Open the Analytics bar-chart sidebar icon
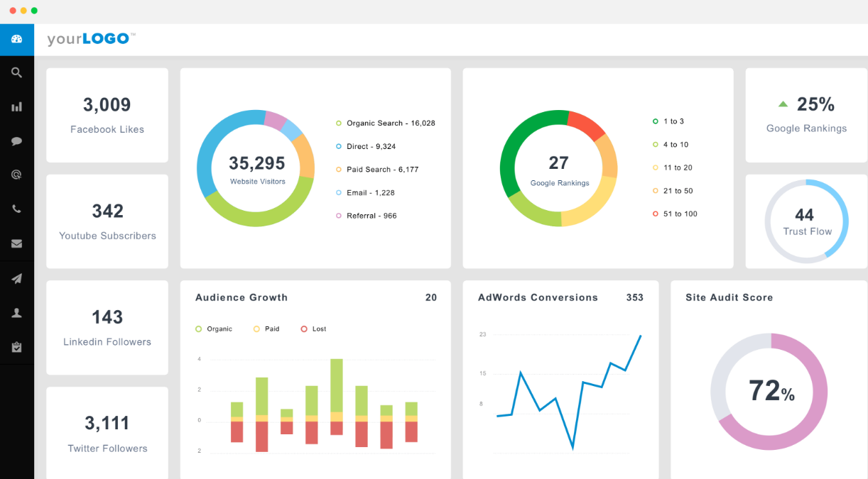This screenshot has height=479, width=868. [16, 106]
